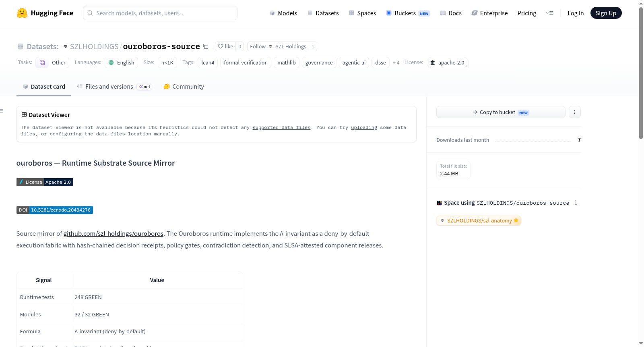The image size is (644, 347).
Task: Like the dataset with the heart button
Action: (225, 46)
